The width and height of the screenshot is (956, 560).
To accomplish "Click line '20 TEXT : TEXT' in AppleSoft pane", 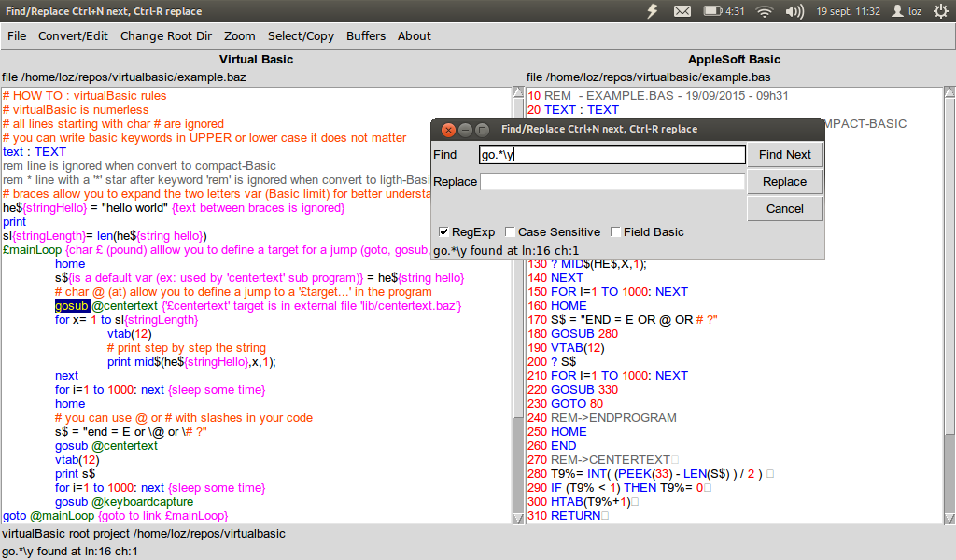I will tap(573, 110).
